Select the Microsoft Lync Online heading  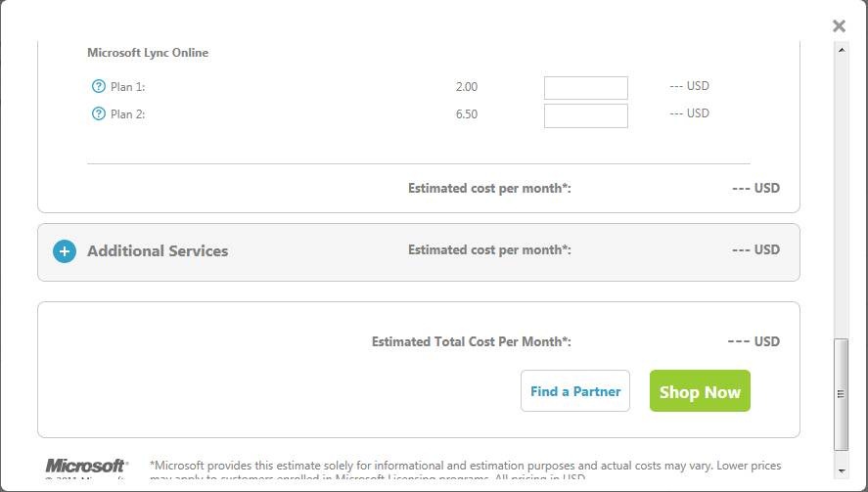[148, 53]
